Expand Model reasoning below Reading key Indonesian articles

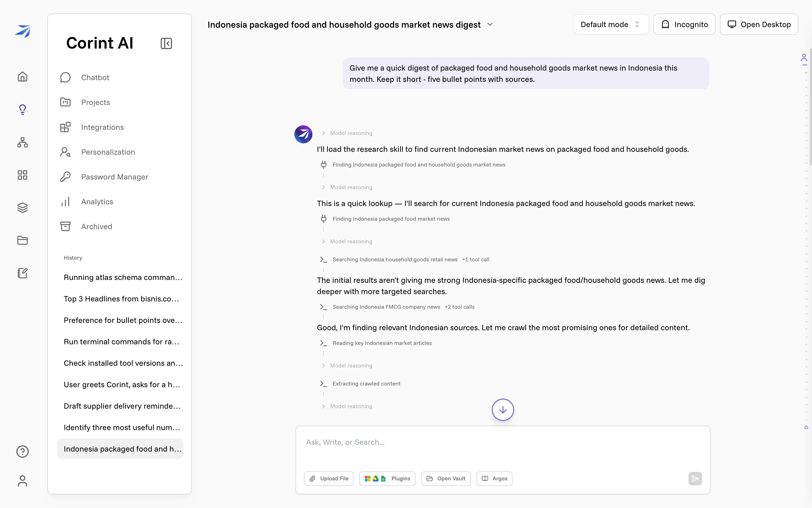click(347, 365)
